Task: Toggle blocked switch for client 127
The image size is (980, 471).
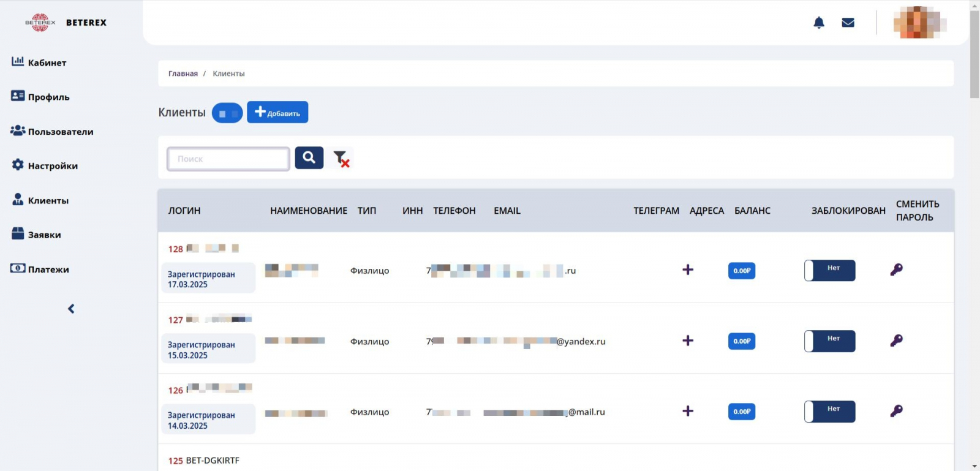Action: [x=830, y=341]
